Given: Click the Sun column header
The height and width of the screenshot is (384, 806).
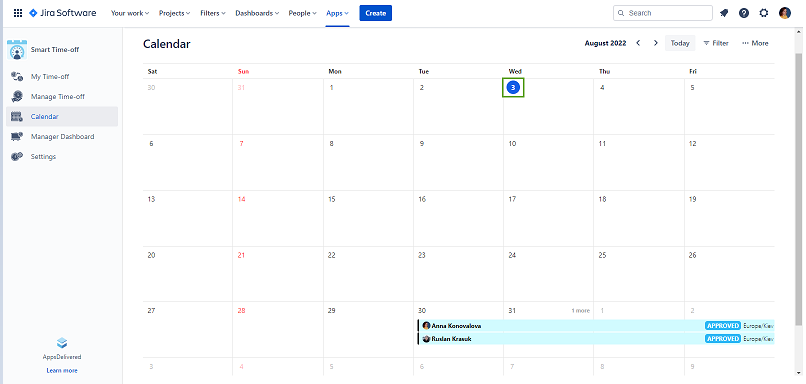Looking at the screenshot, I should point(244,71).
